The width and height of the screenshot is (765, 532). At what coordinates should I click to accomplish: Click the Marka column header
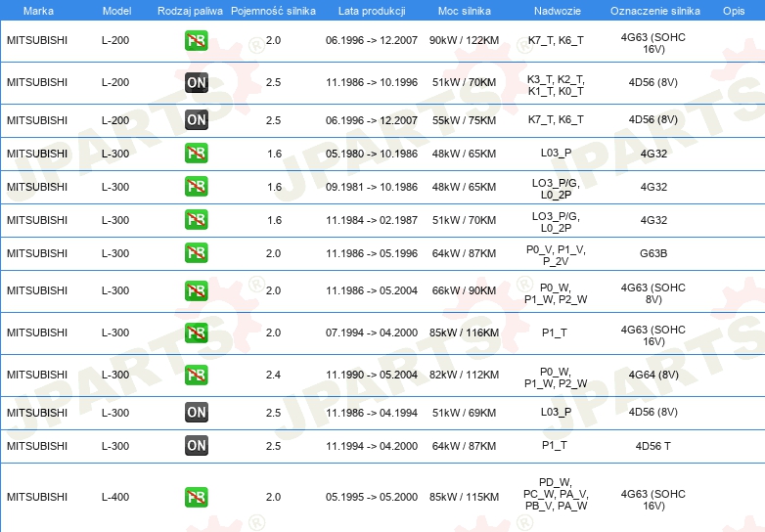(38, 11)
